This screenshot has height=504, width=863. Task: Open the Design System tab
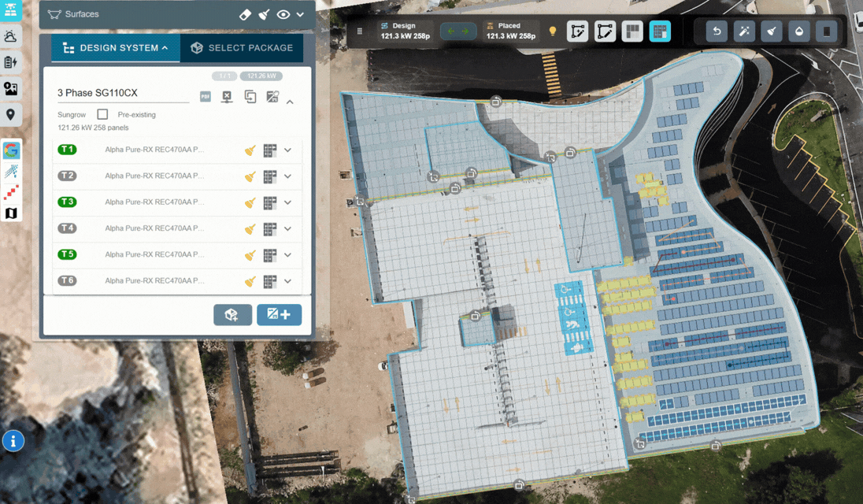tap(116, 48)
